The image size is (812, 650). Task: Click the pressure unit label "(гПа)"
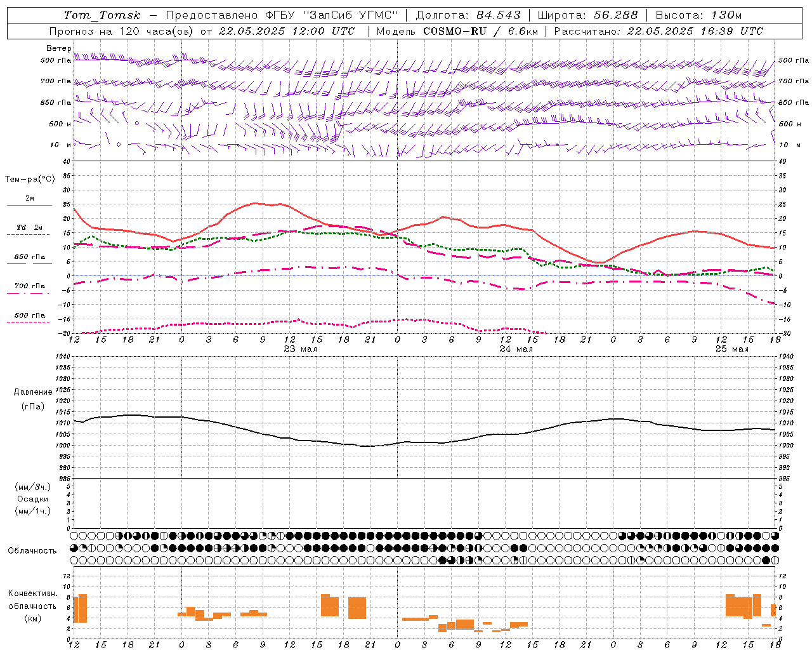coord(33,406)
